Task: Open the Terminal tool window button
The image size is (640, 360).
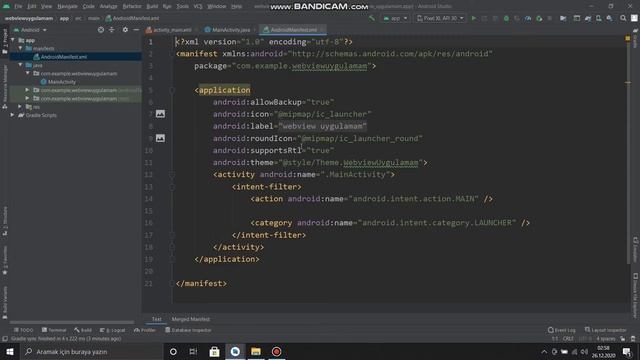Action: [54, 330]
